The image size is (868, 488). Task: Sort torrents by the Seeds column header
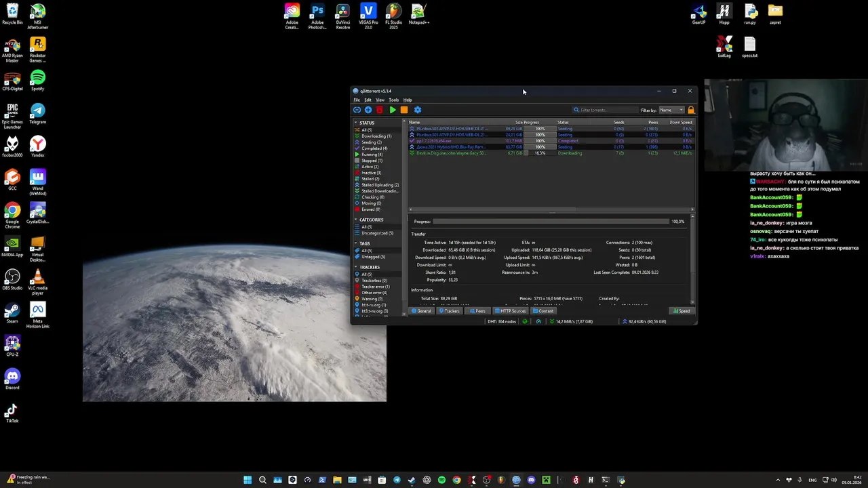click(618, 123)
